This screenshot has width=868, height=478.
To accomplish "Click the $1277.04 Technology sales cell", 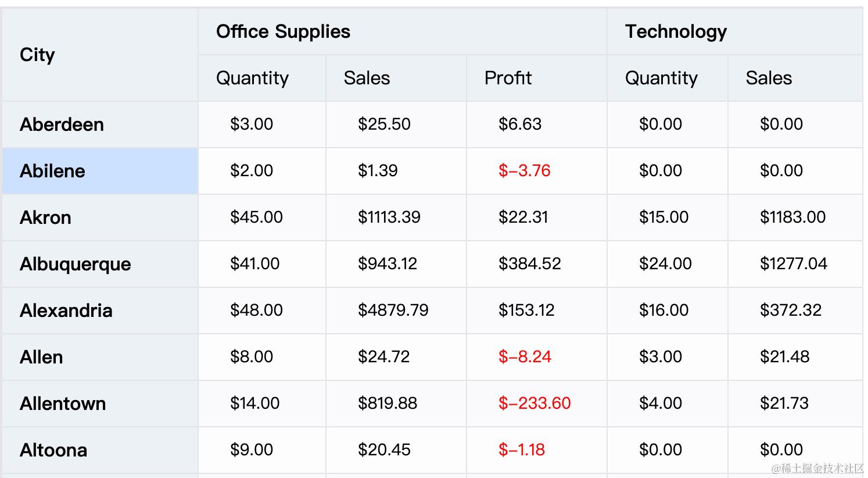I will [794, 263].
